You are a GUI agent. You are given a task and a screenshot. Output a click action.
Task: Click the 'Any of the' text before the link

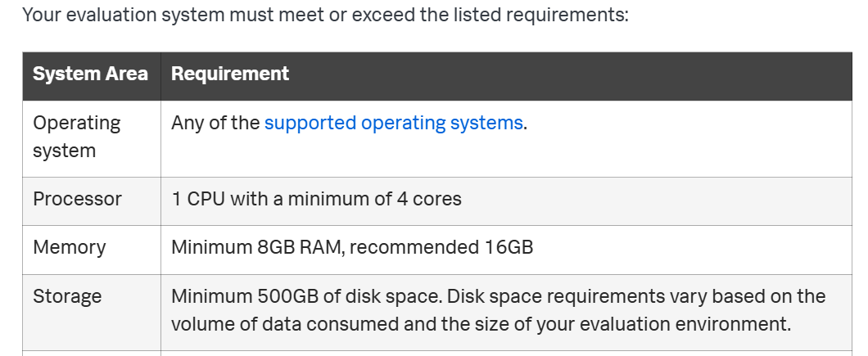point(215,123)
